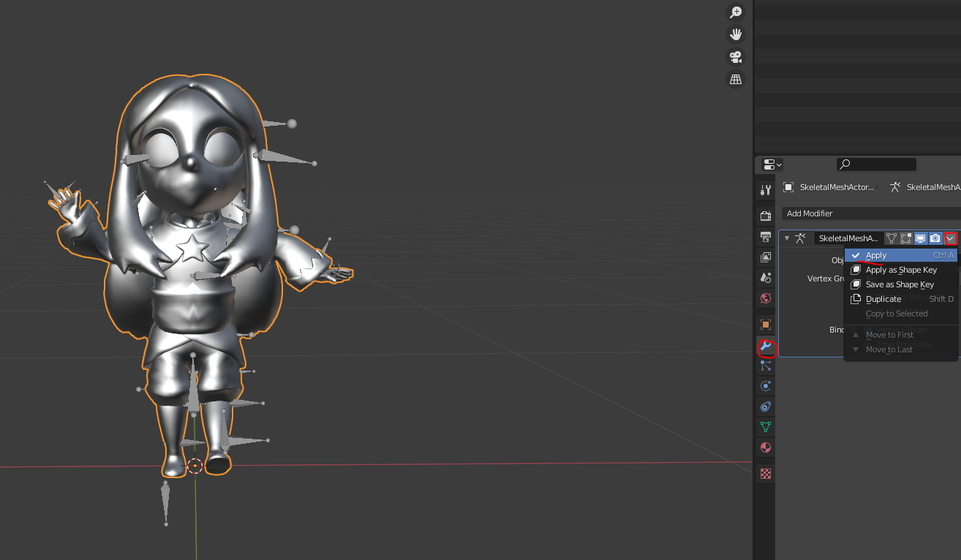Toggle modifier display in edit mode
Viewport: 961px width, 560px height.
coord(906,238)
